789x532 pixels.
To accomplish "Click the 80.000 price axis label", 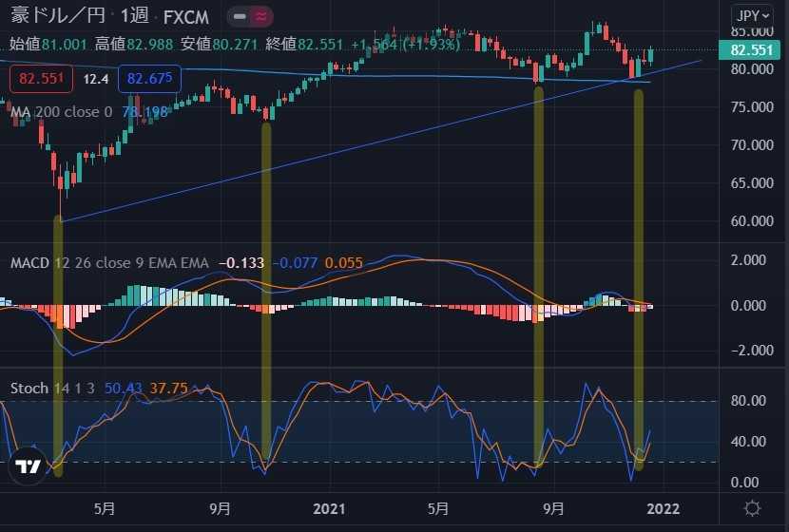I will 752,69.
